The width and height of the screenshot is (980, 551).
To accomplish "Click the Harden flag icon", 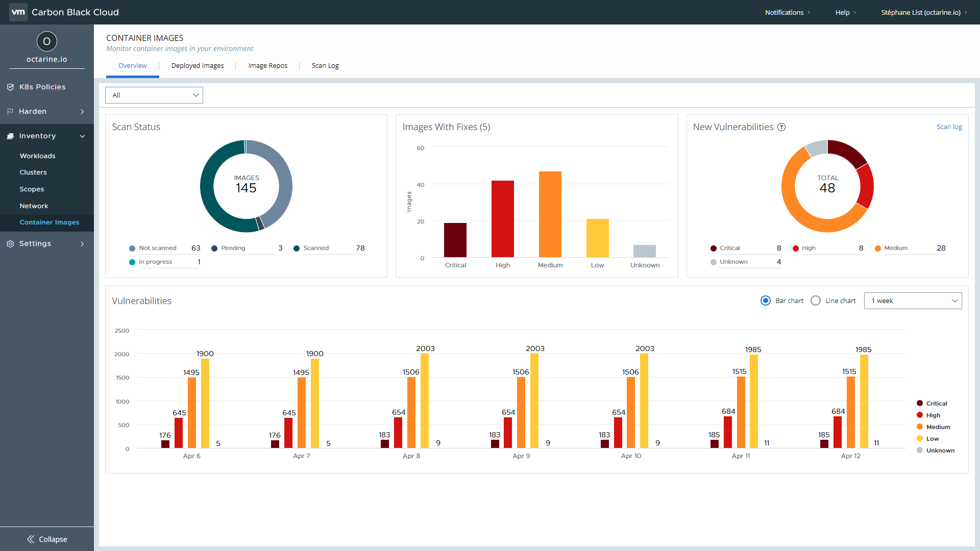I will tap(10, 112).
